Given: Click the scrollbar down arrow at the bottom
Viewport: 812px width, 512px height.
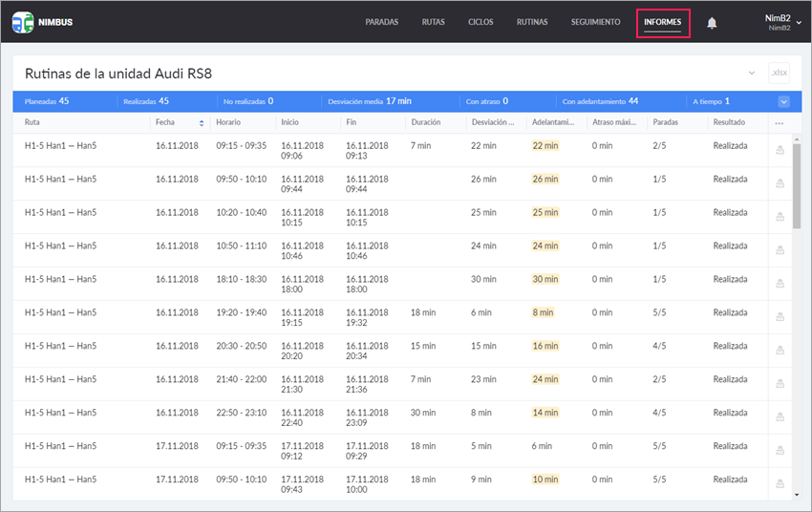Looking at the screenshot, I should tap(797, 495).
